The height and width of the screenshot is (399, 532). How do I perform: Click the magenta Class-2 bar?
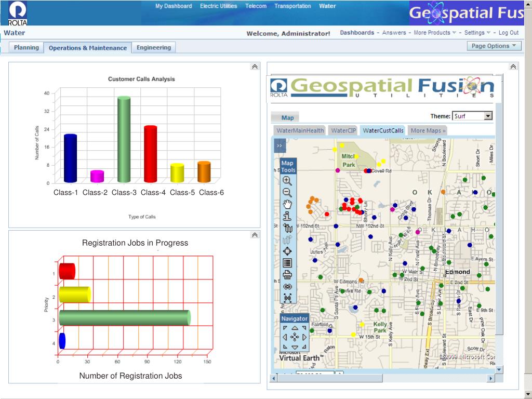click(97, 177)
